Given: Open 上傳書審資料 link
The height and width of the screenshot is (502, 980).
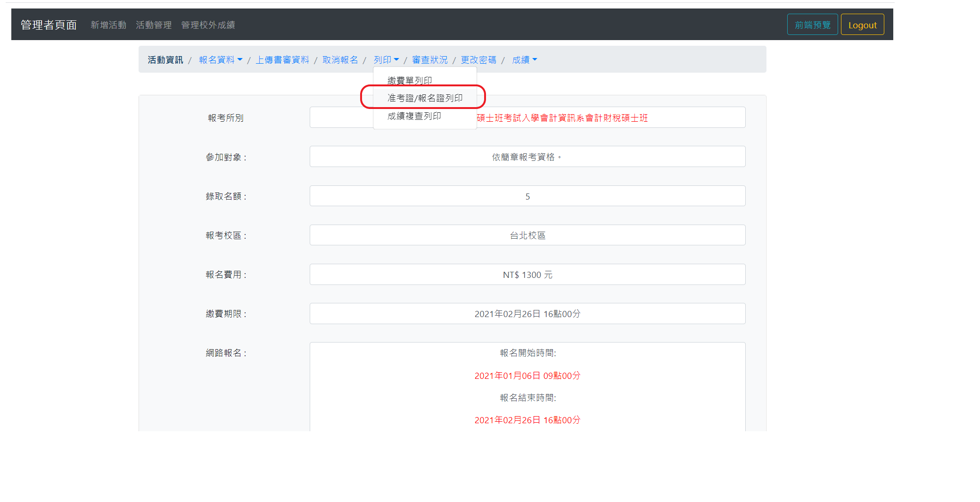Looking at the screenshot, I should pyautogui.click(x=282, y=60).
